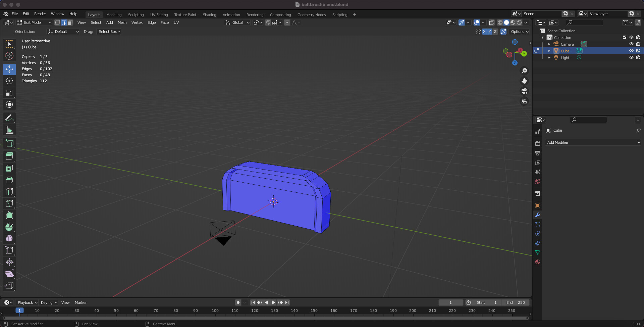Click the Toggle camera view icon
Viewport: 644px width, 327px height.
(x=524, y=91)
